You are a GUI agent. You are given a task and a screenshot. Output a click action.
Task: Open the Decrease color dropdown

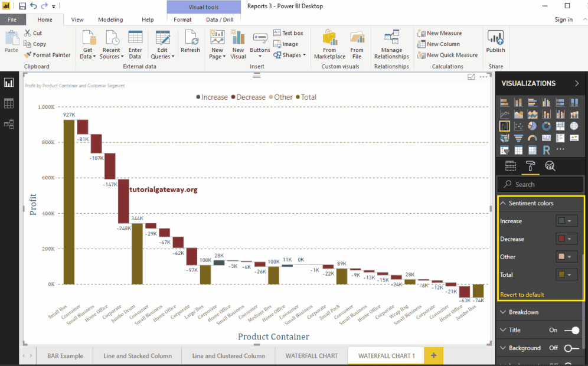(569, 238)
